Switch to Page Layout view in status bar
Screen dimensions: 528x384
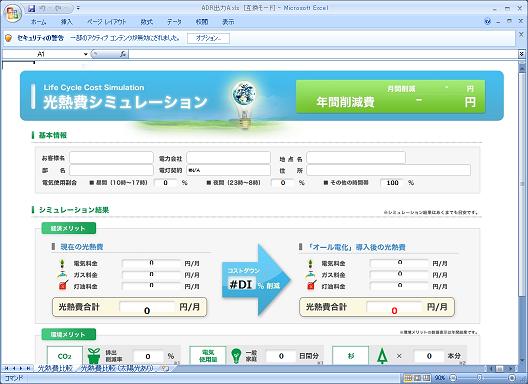[418, 378]
